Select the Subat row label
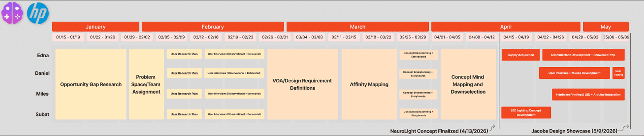This screenshot has height=136, width=644. pyautogui.click(x=42, y=114)
